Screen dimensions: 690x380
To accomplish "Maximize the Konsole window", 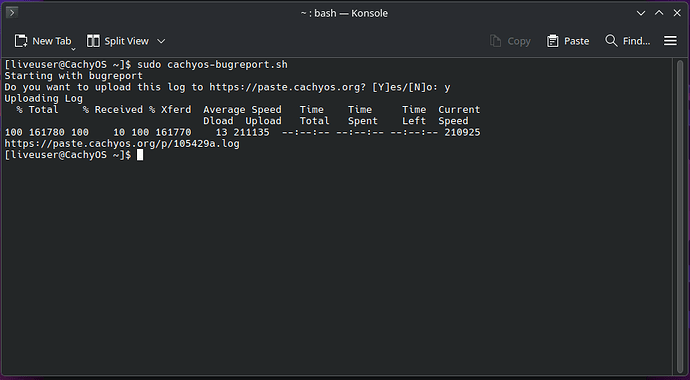I will (x=659, y=13).
